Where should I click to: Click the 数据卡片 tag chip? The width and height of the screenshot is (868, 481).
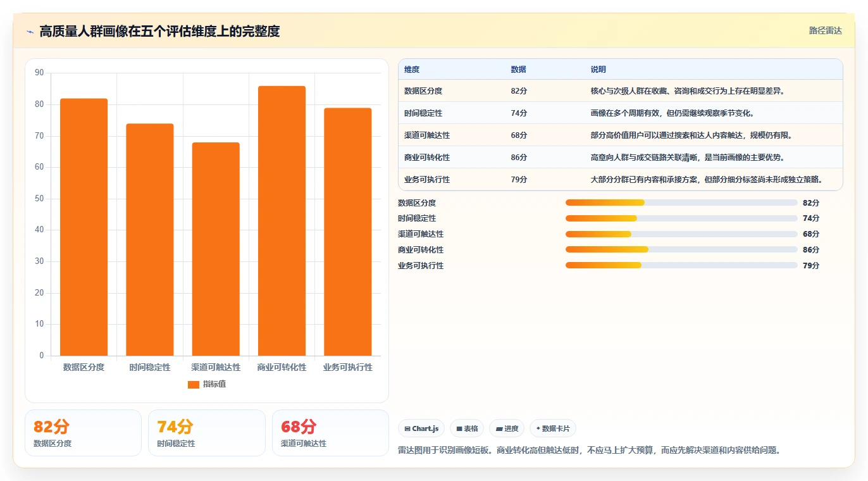point(553,428)
